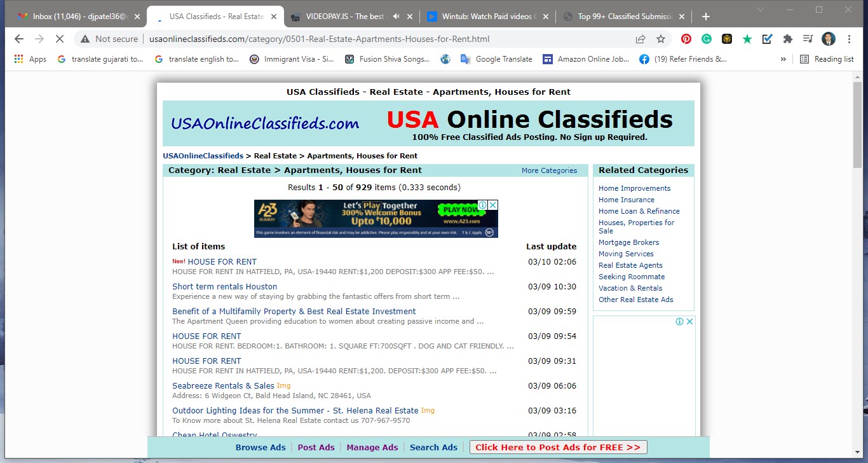Screen dimensions: 868x463
Task: Open the Immigrant Visa bookmark
Action: pos(292,59)
